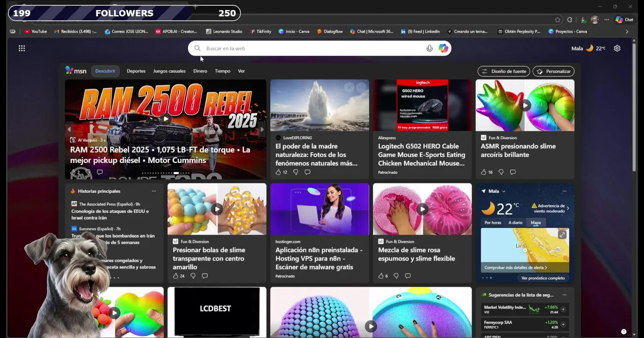Open Feed LinkedIn bookmark
Viewport: 644px width, 338px height.
tap(420, 31)
